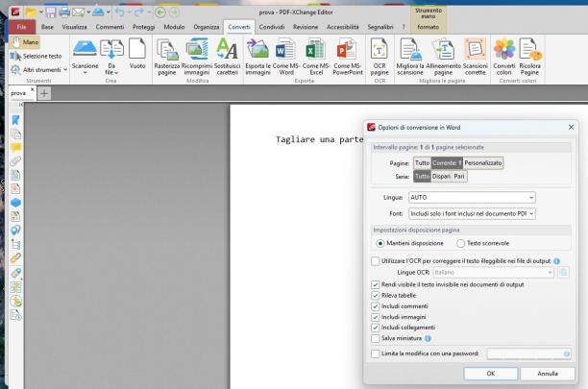Viewport: 588px width, 389px height.
Task: Select Tutto pages option
Action: pos(422,163)
